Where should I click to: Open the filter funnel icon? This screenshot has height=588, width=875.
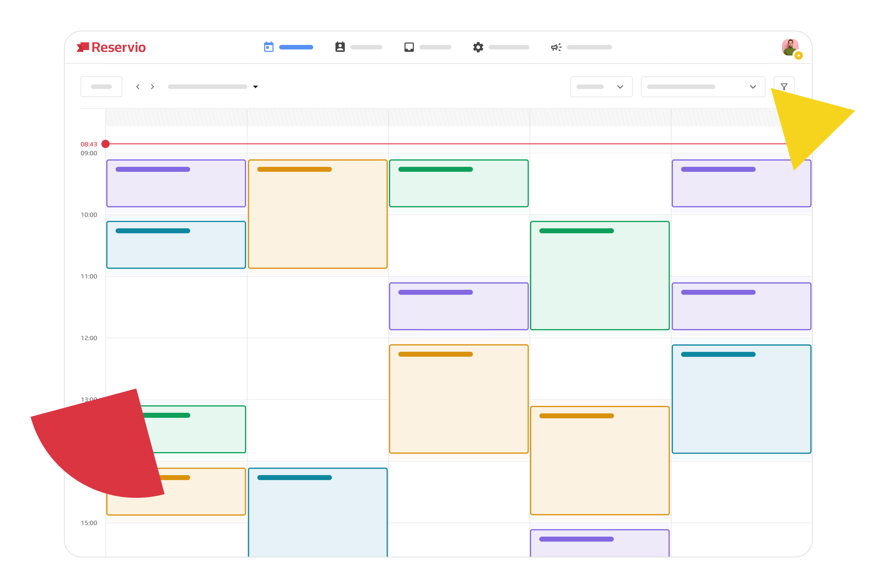tap(784, 86)
